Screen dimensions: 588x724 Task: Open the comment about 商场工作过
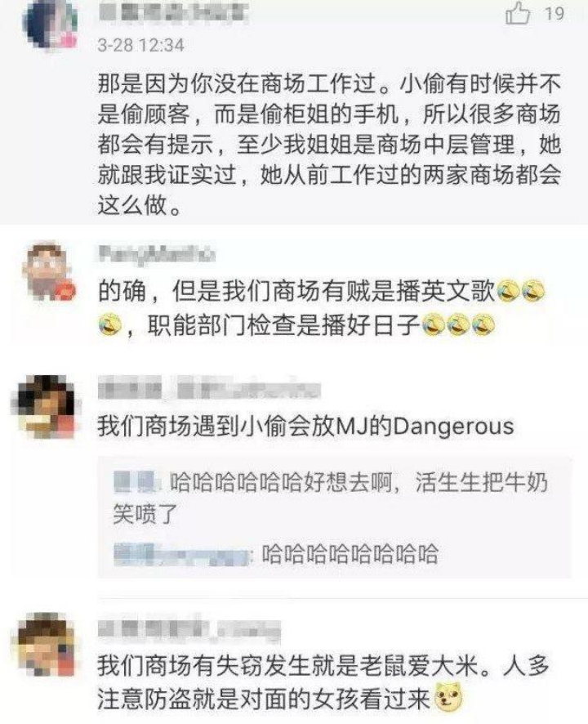[330, 144]
